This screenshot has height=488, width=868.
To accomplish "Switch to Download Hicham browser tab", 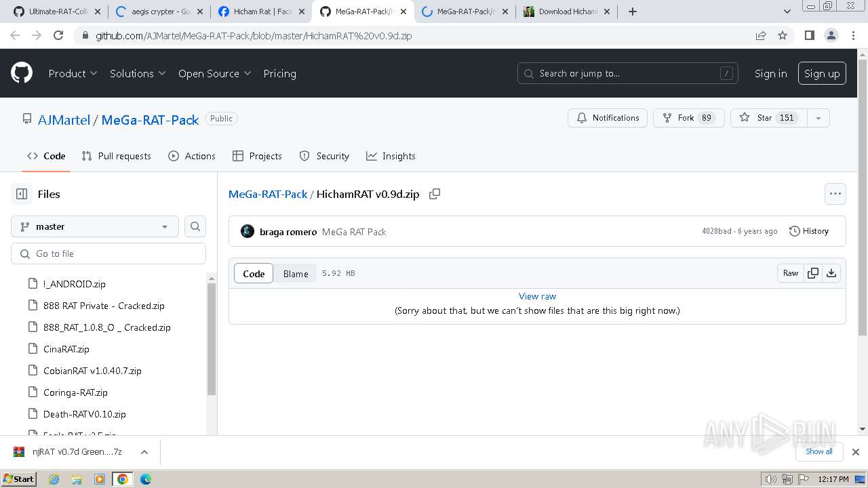I will (x=566, y=12).
